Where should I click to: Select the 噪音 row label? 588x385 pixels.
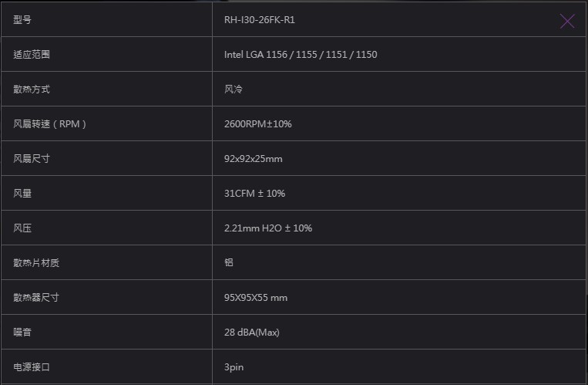tap(22, 333)
